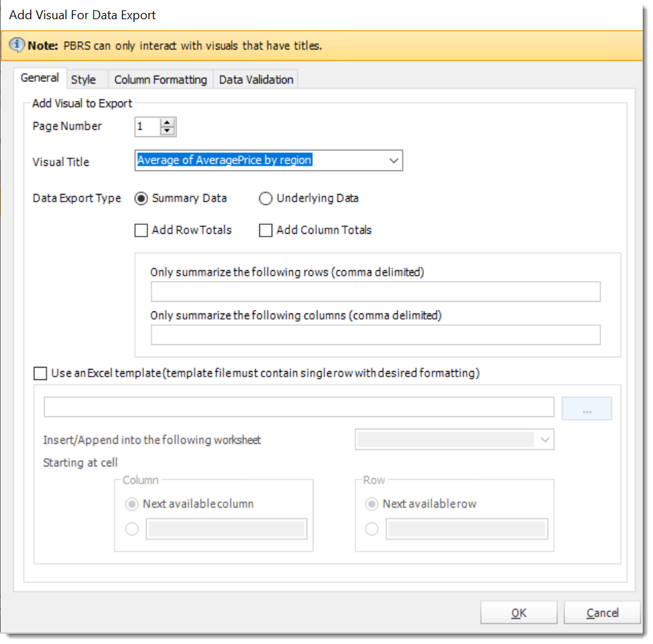Click the Visual Title dropdown arrow
Viewport: 653px width, 644px height.
[x=394, y=160]
